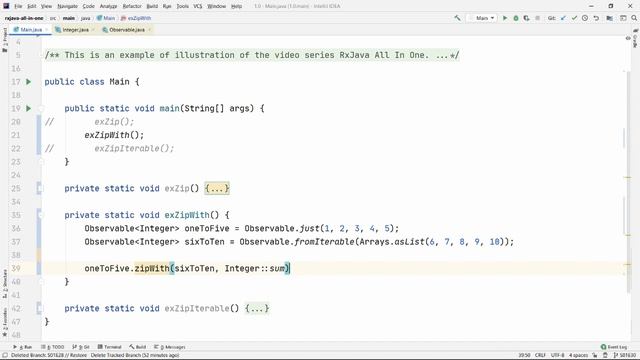
Task: Open the View menu
Action: pos(47,6)
